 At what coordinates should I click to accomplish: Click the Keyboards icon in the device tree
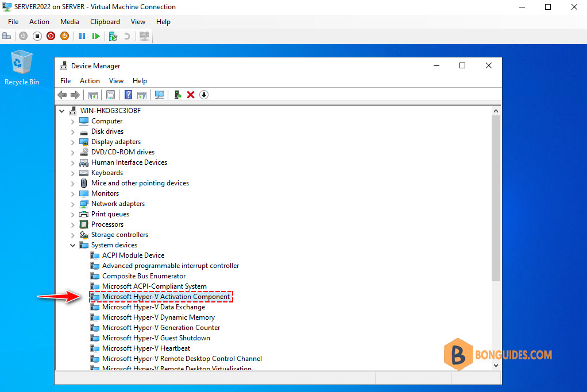84,173
